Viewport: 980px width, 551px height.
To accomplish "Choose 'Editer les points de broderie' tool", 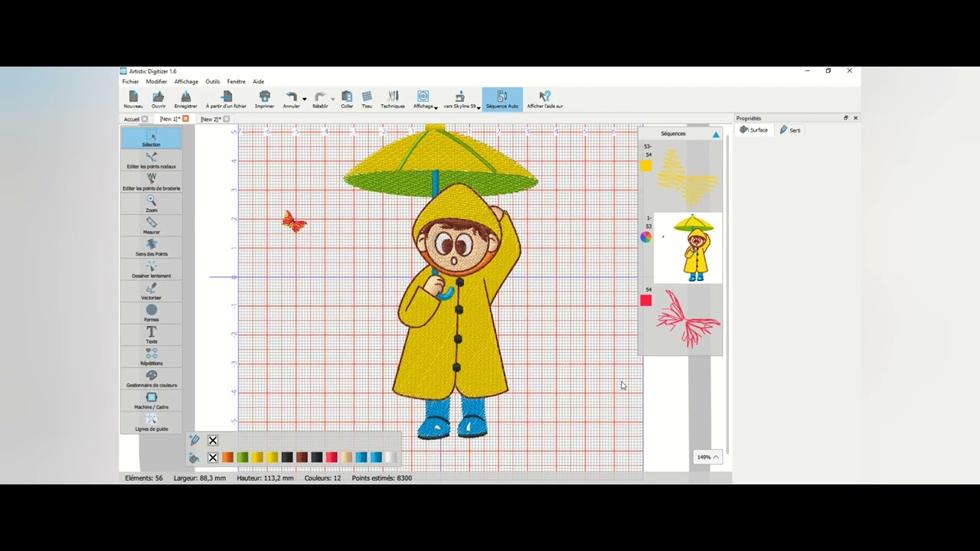I will [152, 182].
